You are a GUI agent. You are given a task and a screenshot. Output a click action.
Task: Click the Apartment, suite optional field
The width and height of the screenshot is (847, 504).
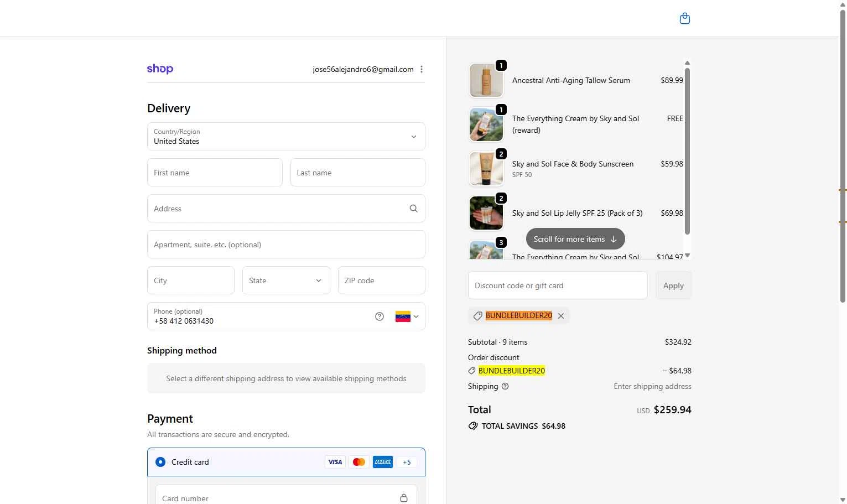coord(286,245)
